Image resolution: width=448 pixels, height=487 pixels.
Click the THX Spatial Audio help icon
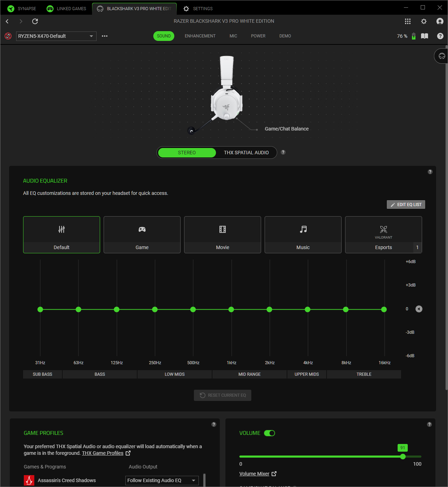[x=283, y=152]
